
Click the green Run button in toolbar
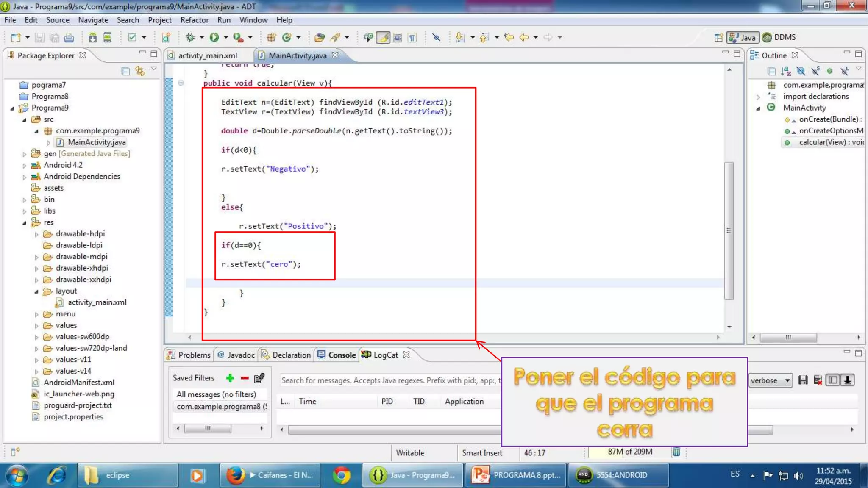click(x=214, y=37)
